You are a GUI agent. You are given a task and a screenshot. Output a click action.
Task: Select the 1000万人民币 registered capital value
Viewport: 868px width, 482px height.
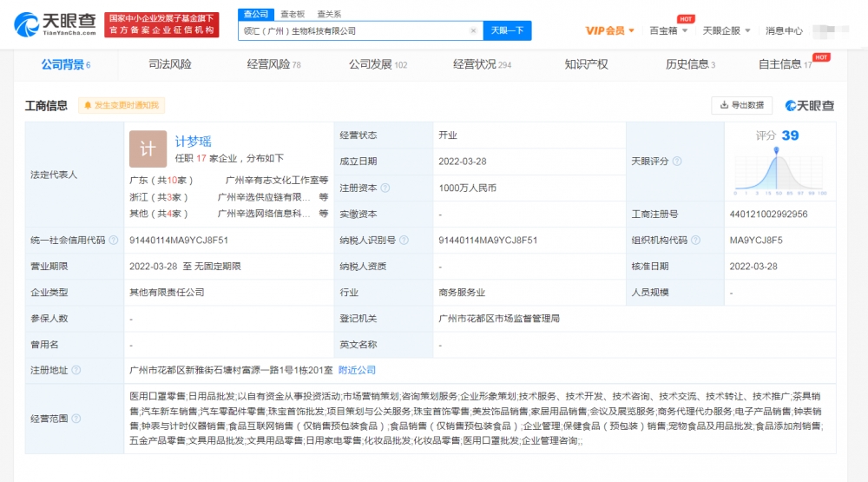pyautogui.click(x=467, y=188)
